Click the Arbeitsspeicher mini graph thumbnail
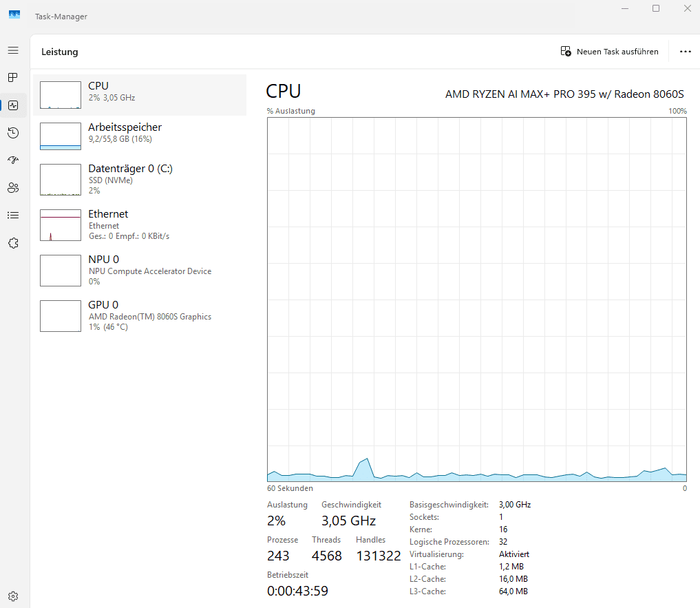 click(x=61, y=136)
